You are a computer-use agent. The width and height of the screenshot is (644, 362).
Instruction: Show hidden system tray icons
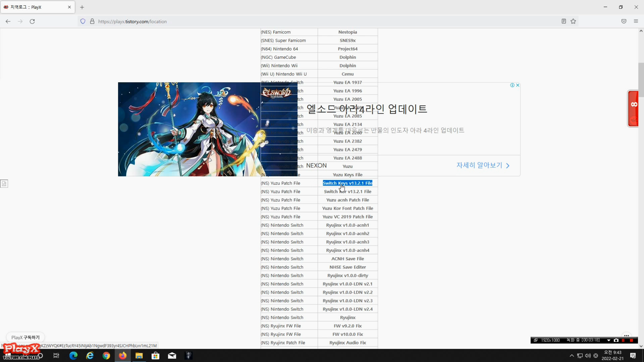coord(572,355)
